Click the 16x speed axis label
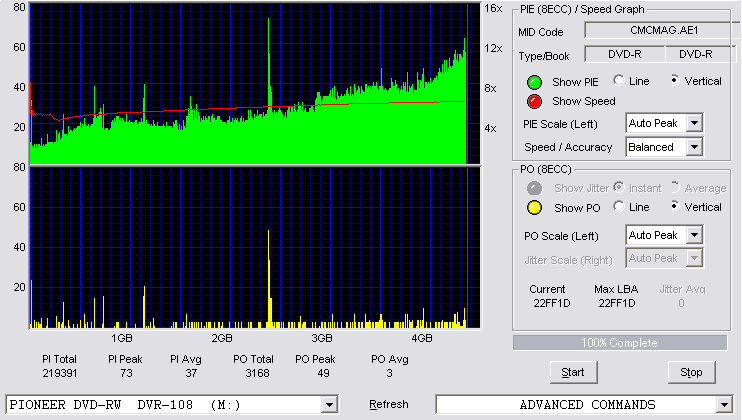The height and width of the screenshot is (420, 742). (x=493, y=9)
